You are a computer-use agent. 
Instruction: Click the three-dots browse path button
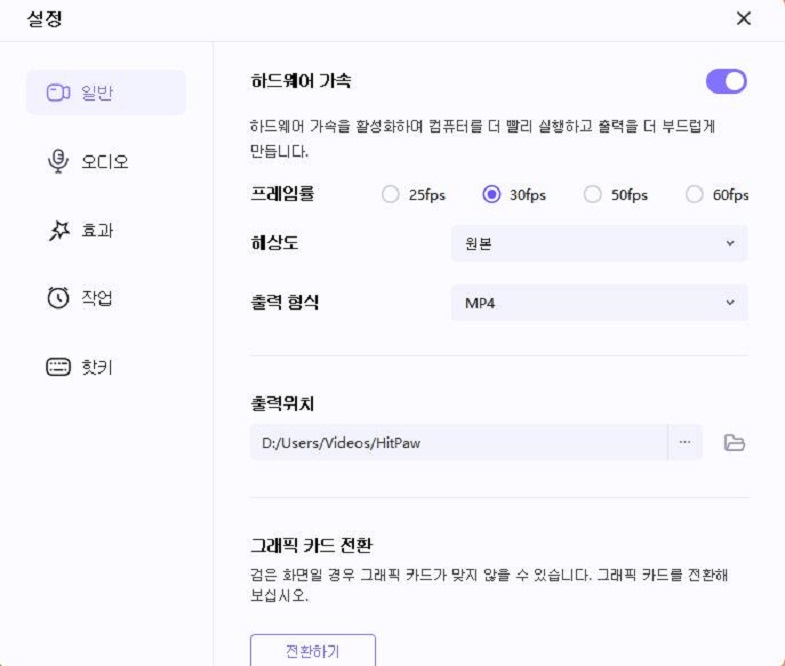685,443
